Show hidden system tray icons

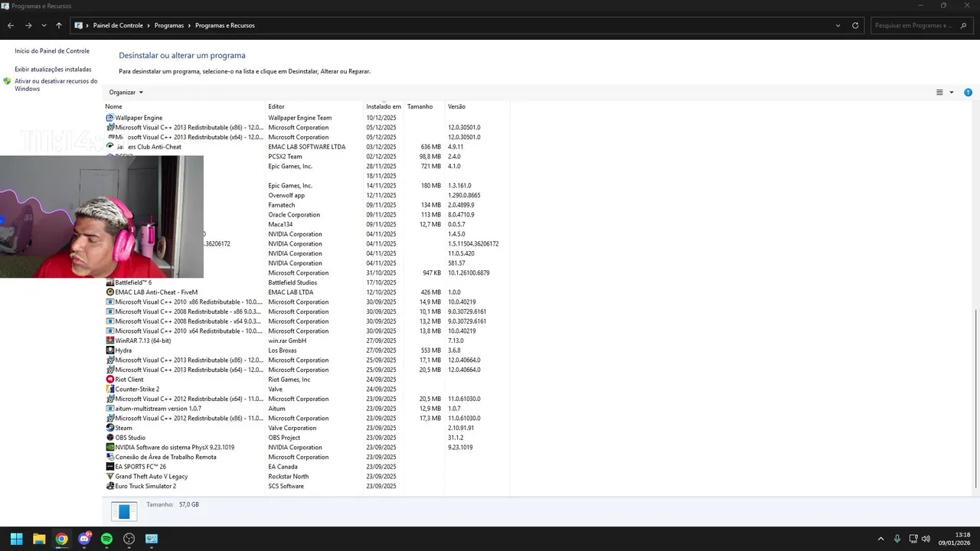coord(880,539)
